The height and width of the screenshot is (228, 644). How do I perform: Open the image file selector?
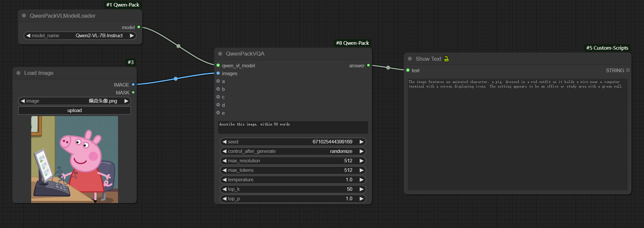point(75,101)
